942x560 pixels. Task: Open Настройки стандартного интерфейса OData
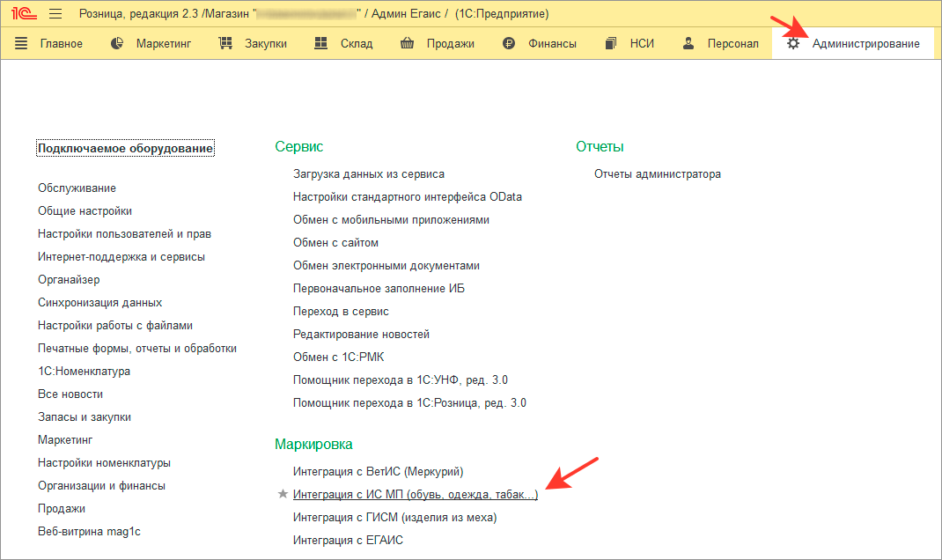pos(408,196)
